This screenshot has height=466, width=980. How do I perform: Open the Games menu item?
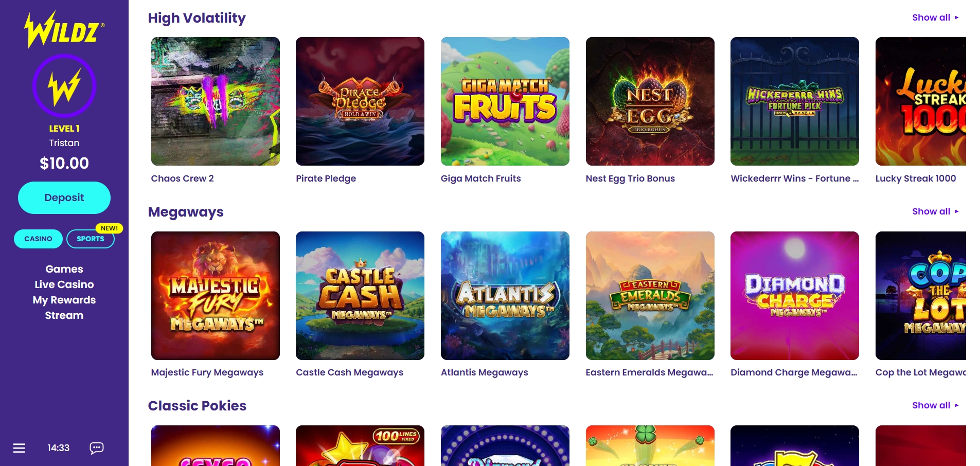click(x=64, y=269)
